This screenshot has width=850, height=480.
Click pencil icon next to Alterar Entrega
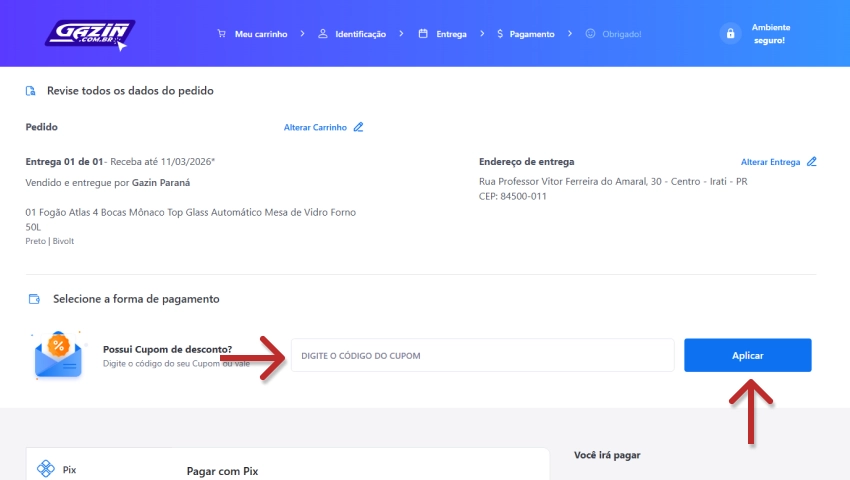click(812, 162)
